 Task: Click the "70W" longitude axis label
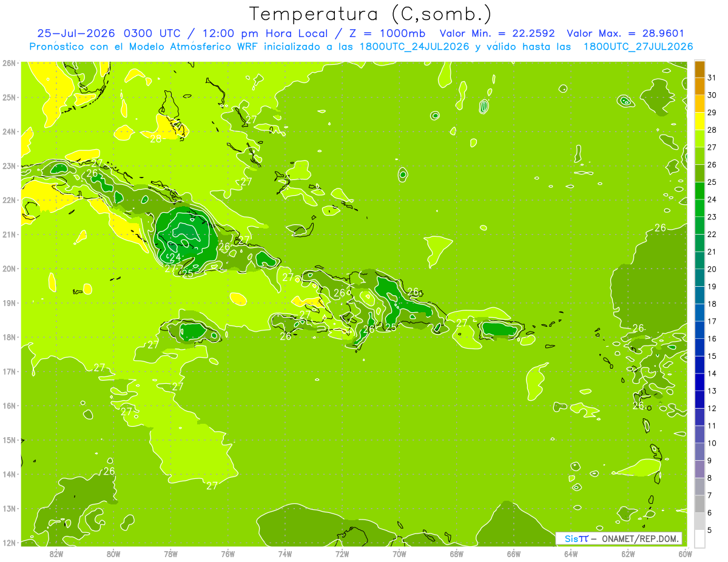pyautogui.click(x=399, y=554)
